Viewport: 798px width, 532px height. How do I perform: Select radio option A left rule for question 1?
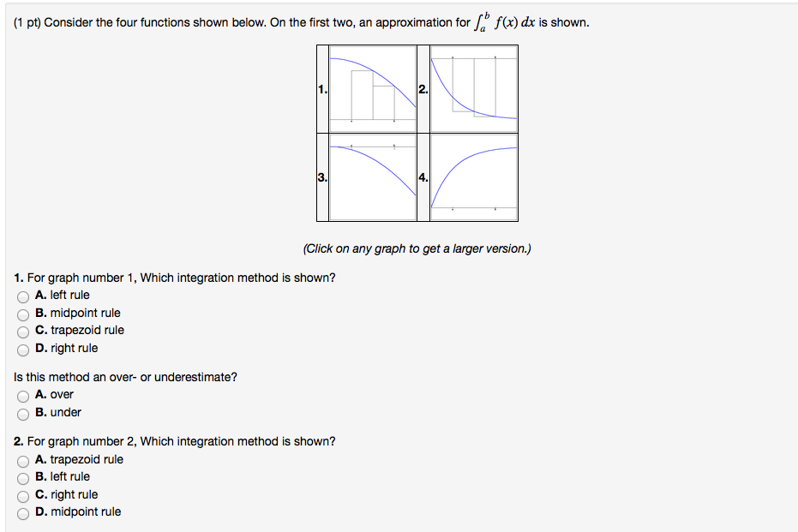tap(22, 295)
